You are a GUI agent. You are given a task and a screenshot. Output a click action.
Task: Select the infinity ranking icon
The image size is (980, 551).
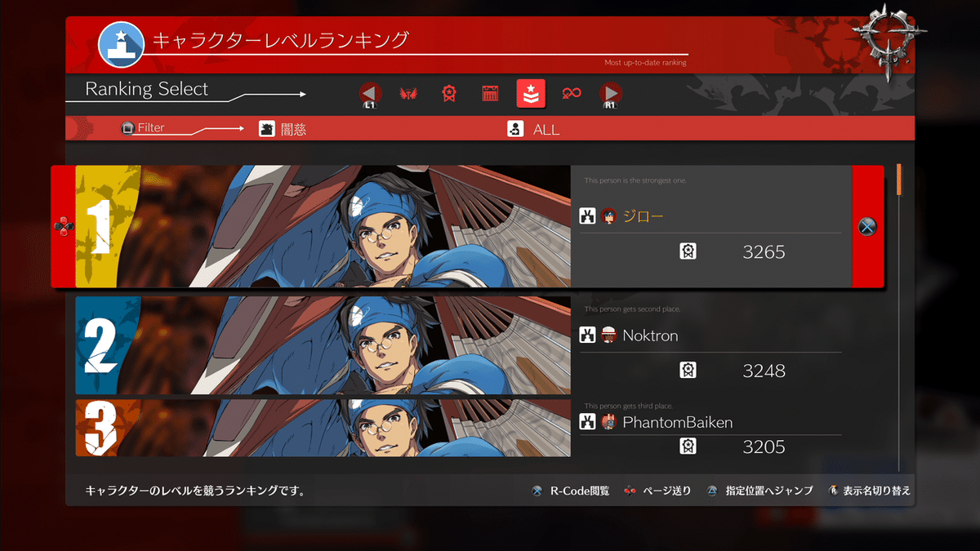point(572,94)
